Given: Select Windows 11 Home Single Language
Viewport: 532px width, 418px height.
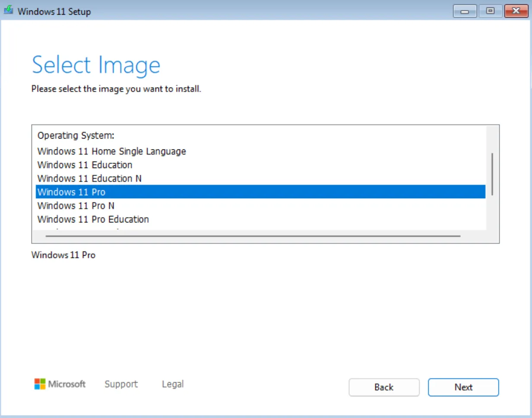Looking at the screenshot, I should tap(111, 152).
